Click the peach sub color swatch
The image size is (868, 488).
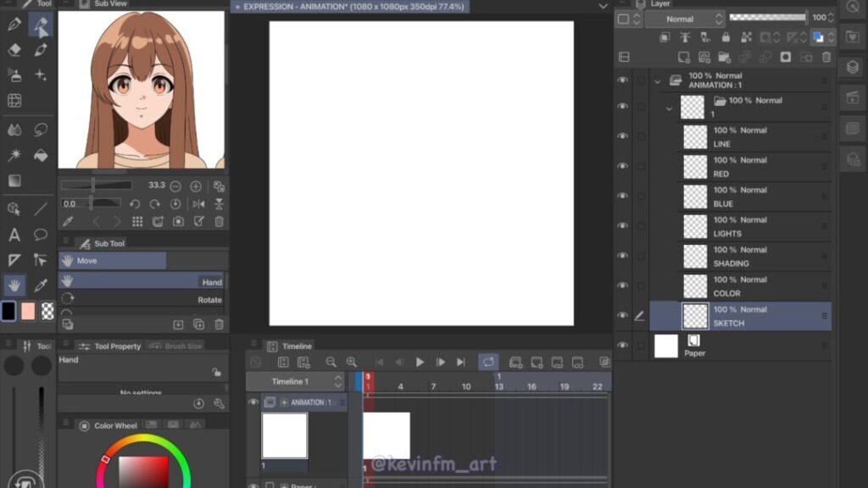[28, 311]
